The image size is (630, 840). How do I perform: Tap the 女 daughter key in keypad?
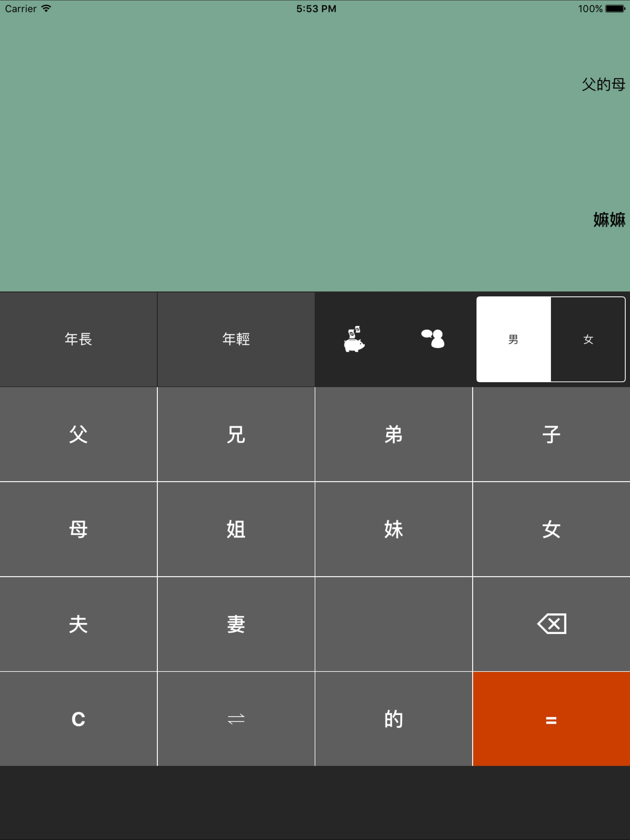pyautogui.click(x=551, y=529)
